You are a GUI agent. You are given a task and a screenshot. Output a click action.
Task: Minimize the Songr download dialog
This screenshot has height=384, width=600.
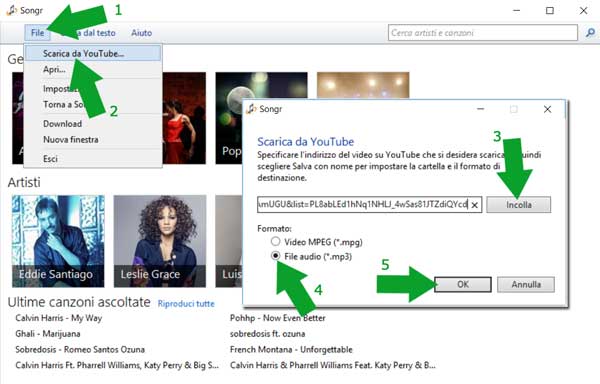coord(481,109)
